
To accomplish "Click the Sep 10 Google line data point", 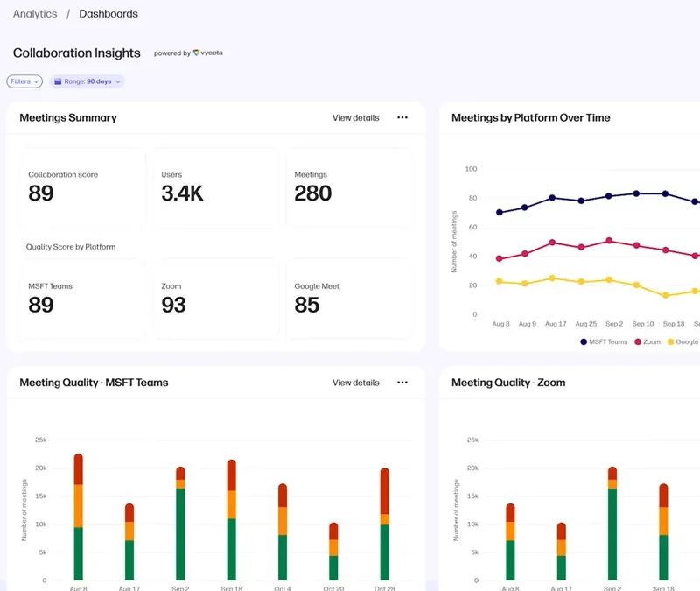I will click(x=636, y=285).
